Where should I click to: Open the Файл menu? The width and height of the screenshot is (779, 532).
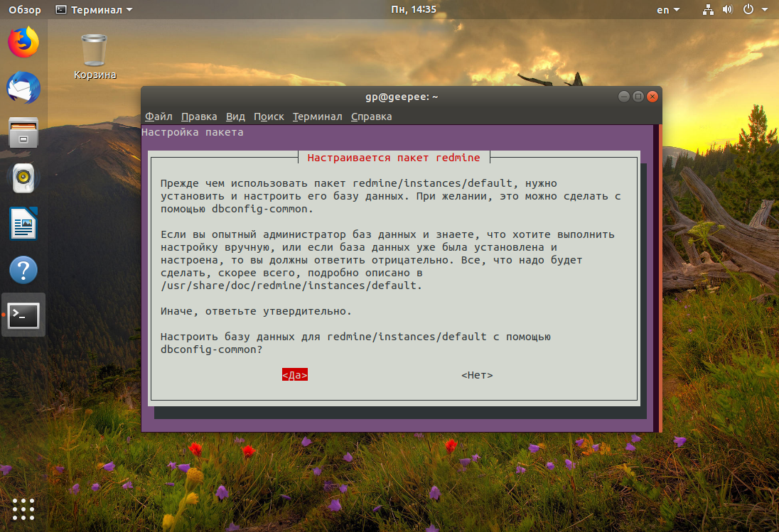pyautogui.click(x=159, y=116)
